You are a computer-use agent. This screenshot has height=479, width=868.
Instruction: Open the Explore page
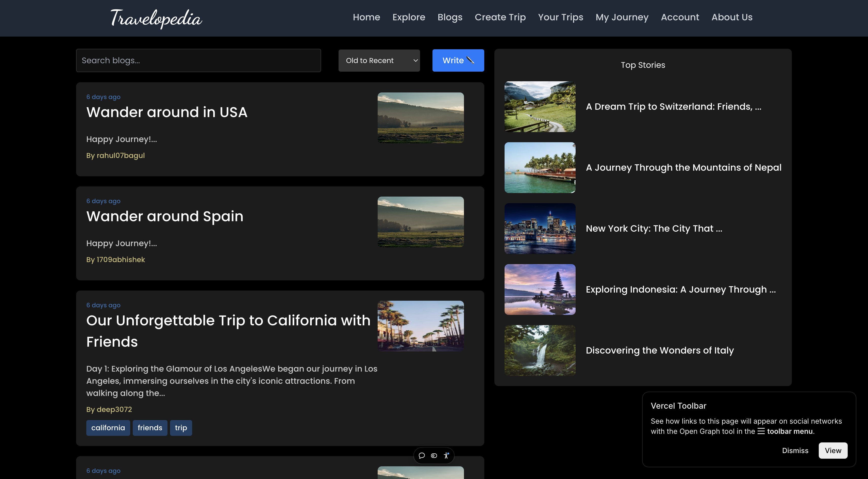click(409, 17)
